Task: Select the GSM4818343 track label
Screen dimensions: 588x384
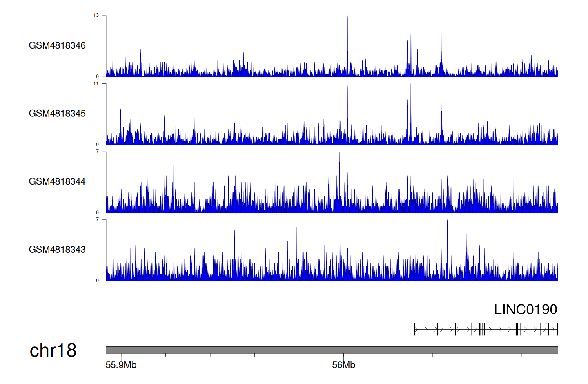Action: [57, 250]
